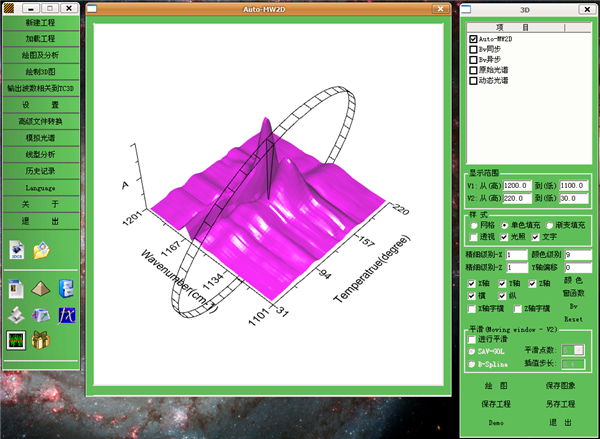Click the green waveform spectrum icon
Image resolution: width=600 pixels, height=439 pixels.
point(16,342)
